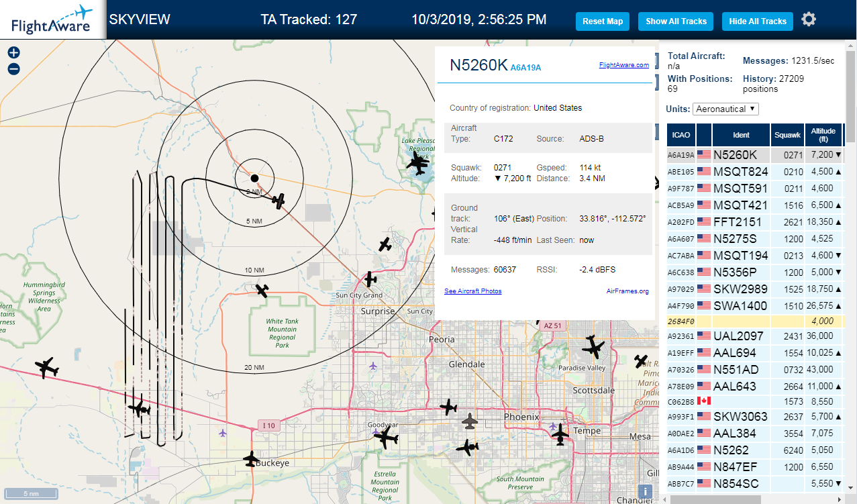
Task: Select the small aircraft east of Paradise Valley
Action: point(641,361)
